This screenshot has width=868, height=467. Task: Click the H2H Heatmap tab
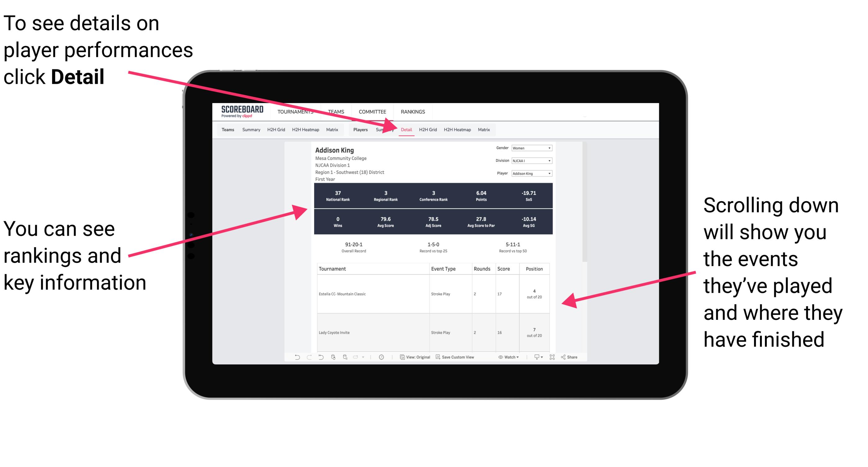[x=456, y=129]
